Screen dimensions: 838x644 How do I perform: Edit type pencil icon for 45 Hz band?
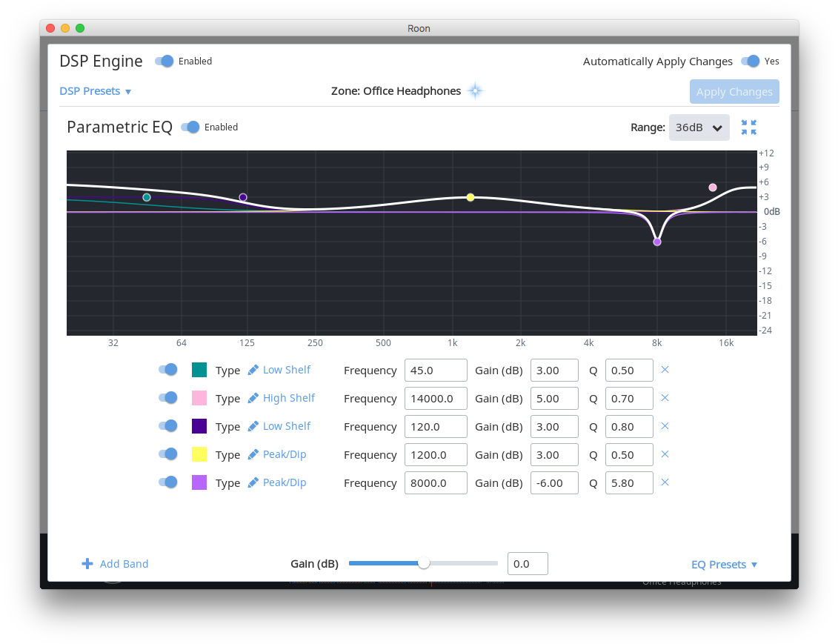click(253, 370)
